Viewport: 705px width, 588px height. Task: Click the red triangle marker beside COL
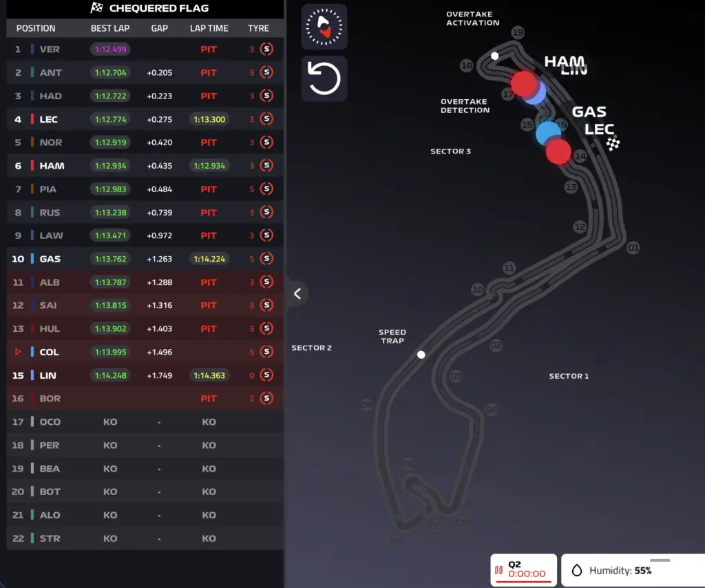[x=18, y=352]
